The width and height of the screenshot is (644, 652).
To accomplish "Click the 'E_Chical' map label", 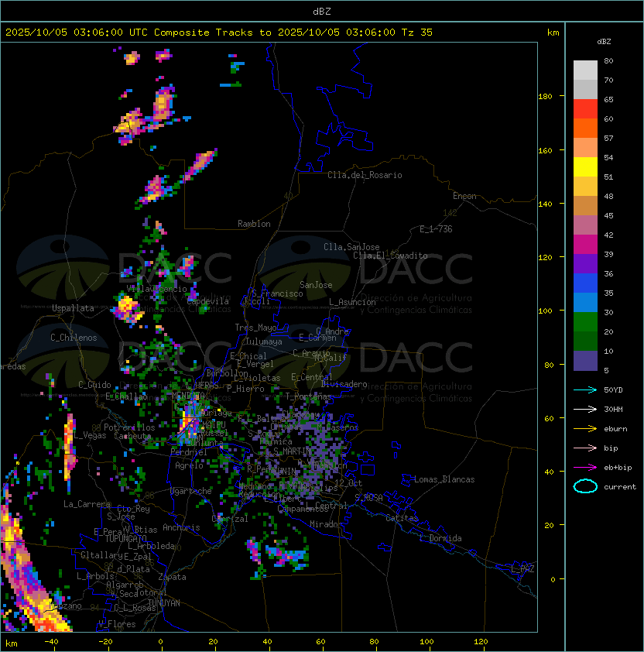I will coord(248,356).
